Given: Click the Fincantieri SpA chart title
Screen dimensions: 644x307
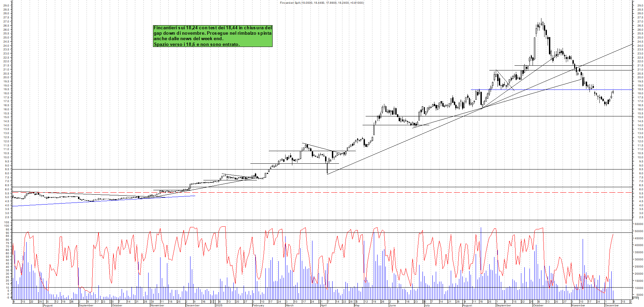Looking at the screenshot, I should [x=322, y=3].
